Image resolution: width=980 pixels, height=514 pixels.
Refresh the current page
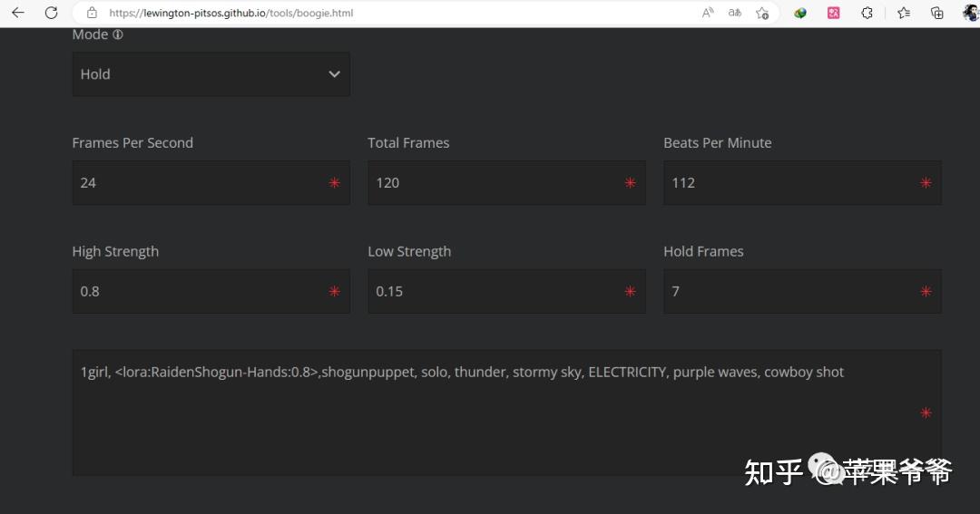click(52, 13)
